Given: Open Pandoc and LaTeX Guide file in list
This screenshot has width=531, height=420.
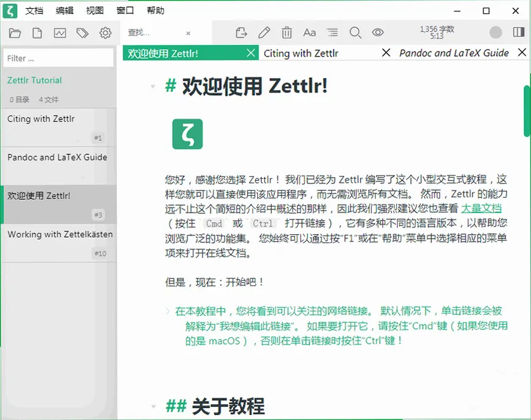Looking at the screenshot, I should tap(59, 166).
